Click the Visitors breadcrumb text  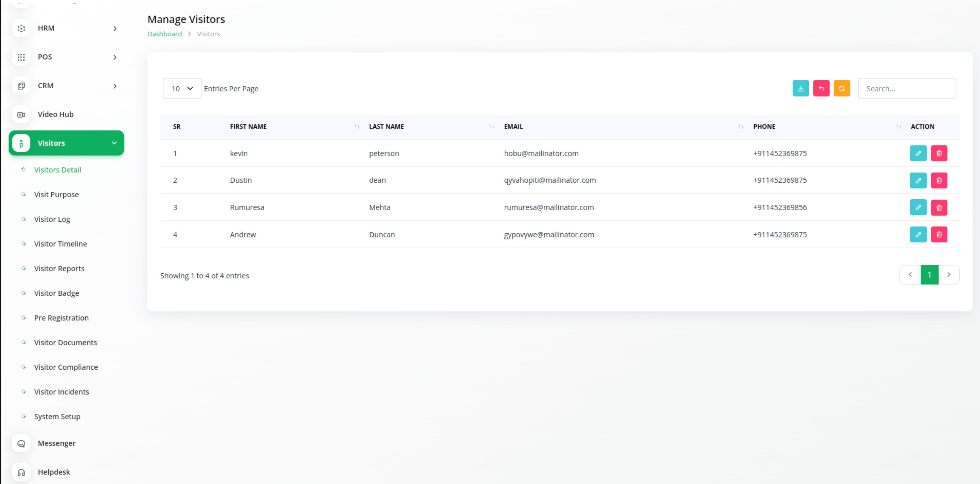(208, 34)
